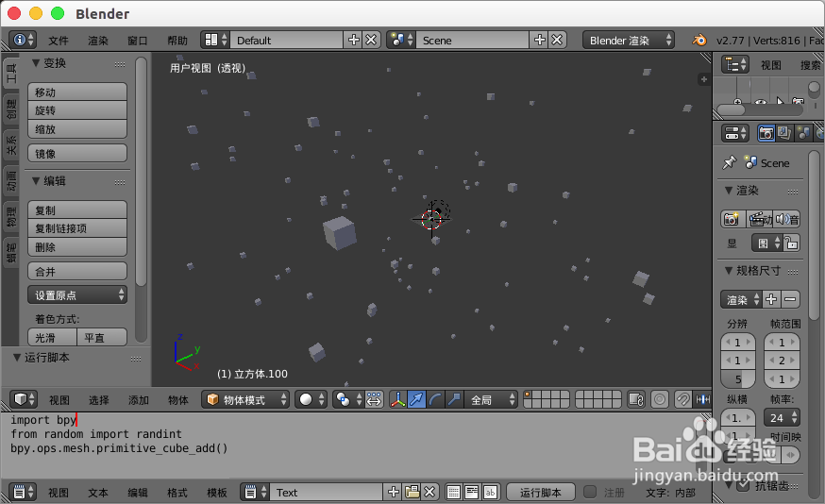This screenshot has height=504, width=825.
Task: Open the screen layout chooser icon
Action: [x=216, y=40]
